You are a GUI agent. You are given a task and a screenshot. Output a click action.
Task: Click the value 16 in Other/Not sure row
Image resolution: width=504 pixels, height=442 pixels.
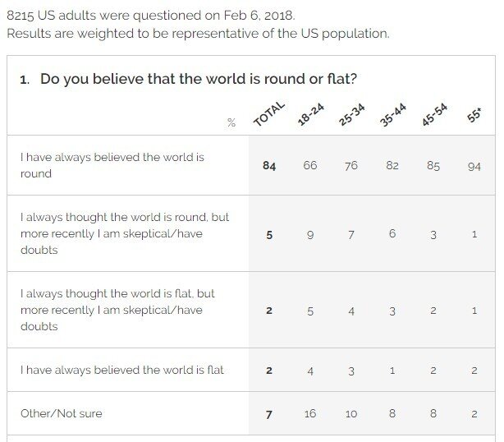[309, 413]
